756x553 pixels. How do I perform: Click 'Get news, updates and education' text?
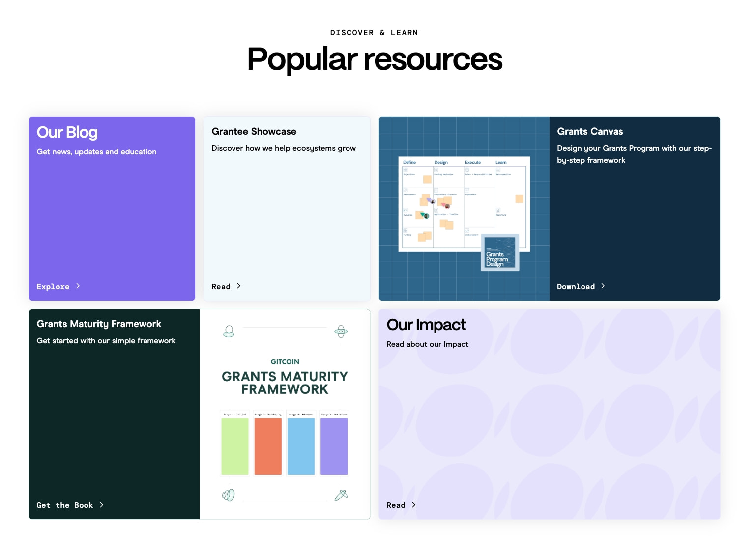(96, 152)
